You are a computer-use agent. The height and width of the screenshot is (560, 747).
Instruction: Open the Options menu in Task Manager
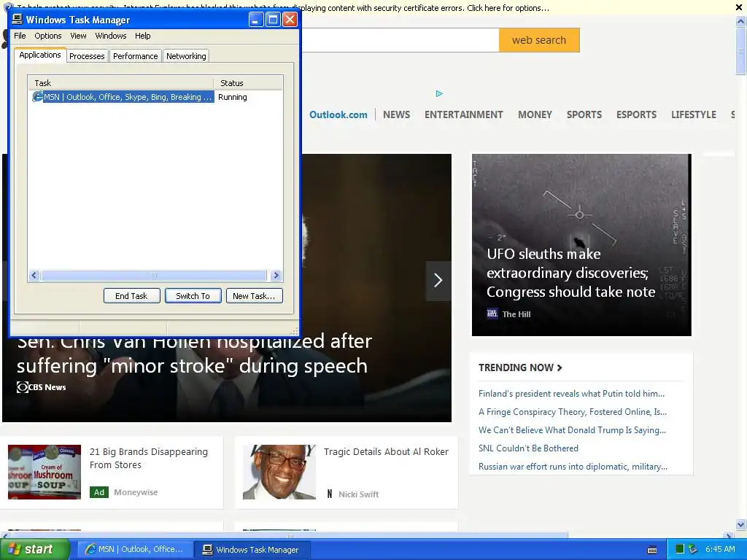47,36
